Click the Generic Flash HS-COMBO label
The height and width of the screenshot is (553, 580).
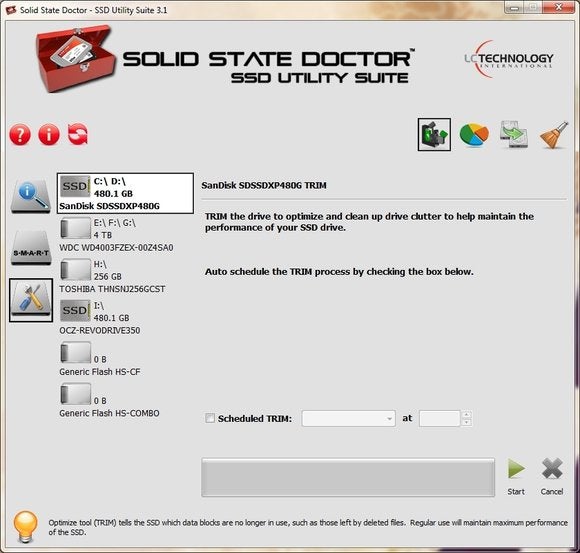pos(109,414)
